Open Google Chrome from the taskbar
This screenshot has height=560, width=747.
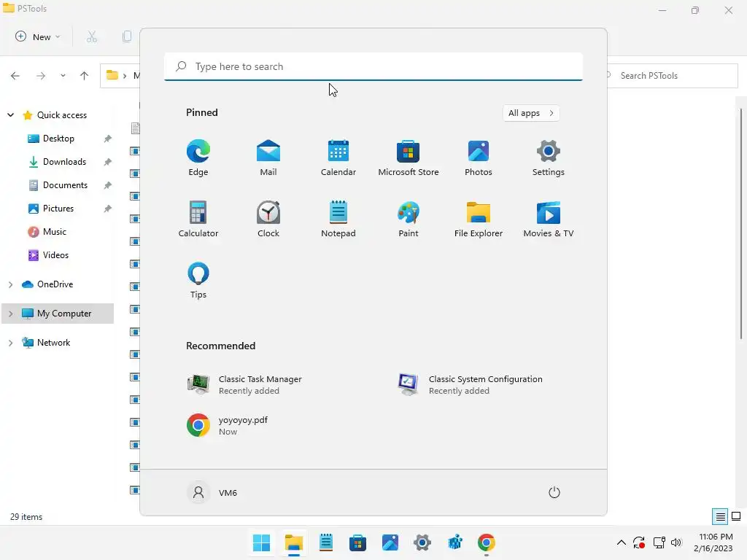pyautogui.click(x=487, y=542)
